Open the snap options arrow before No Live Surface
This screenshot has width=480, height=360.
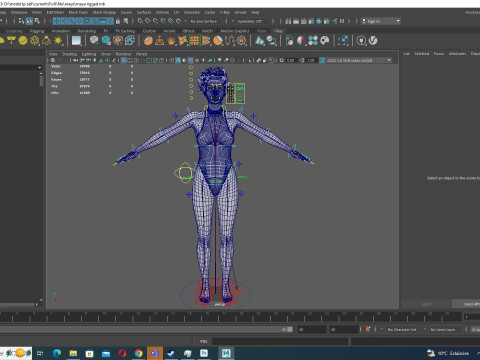tap(185, 21)
